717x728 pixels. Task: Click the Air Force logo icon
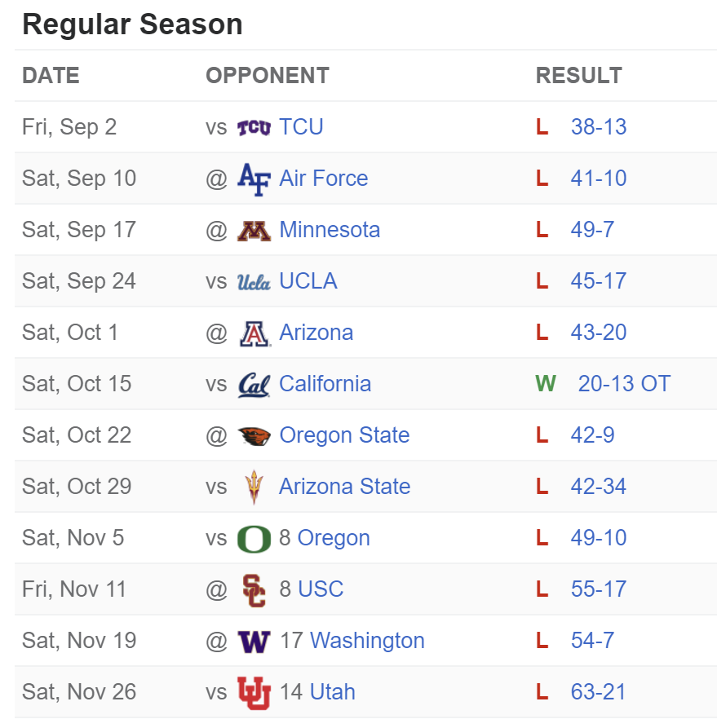click(x=254, y=179)
